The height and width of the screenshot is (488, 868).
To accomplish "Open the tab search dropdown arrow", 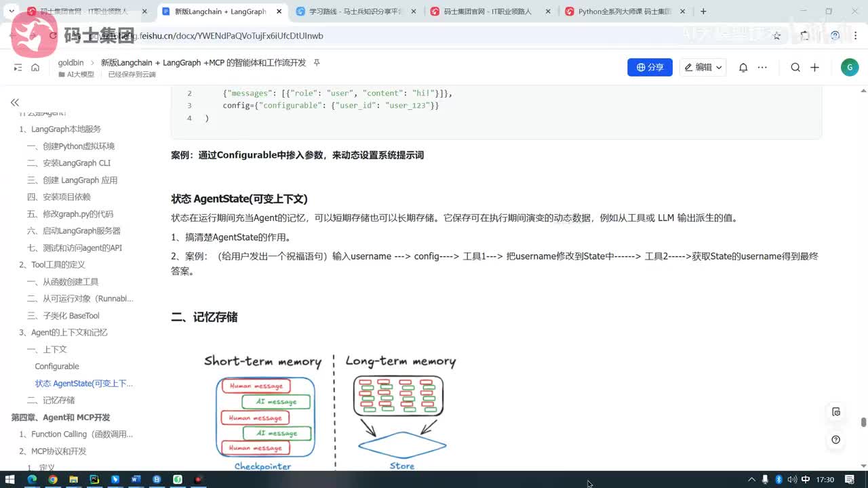I will (12, 12).
